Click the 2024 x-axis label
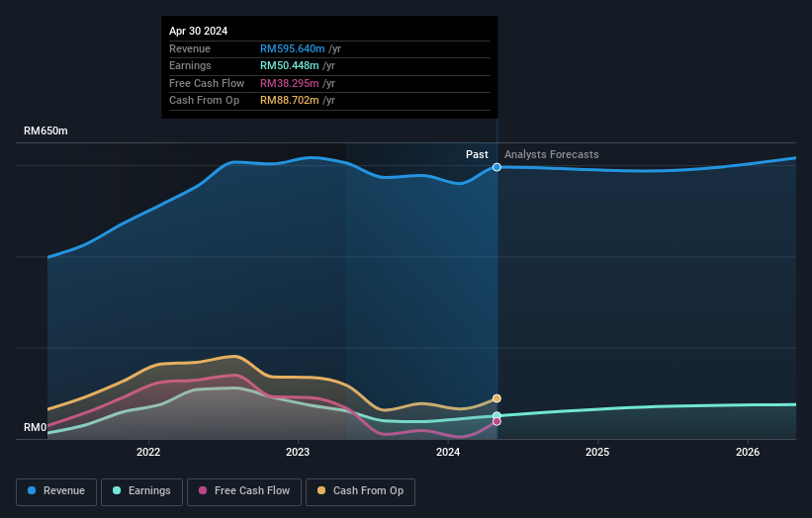This screenshot has height=518, width=812. tap(448, 452)
